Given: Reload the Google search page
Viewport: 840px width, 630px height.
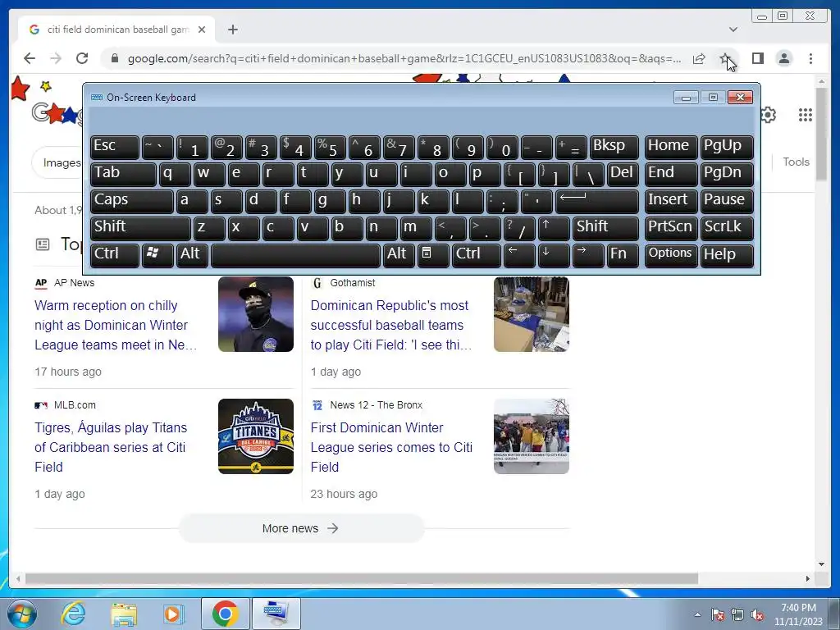Looking at the screenshot, I should point(82,58).
